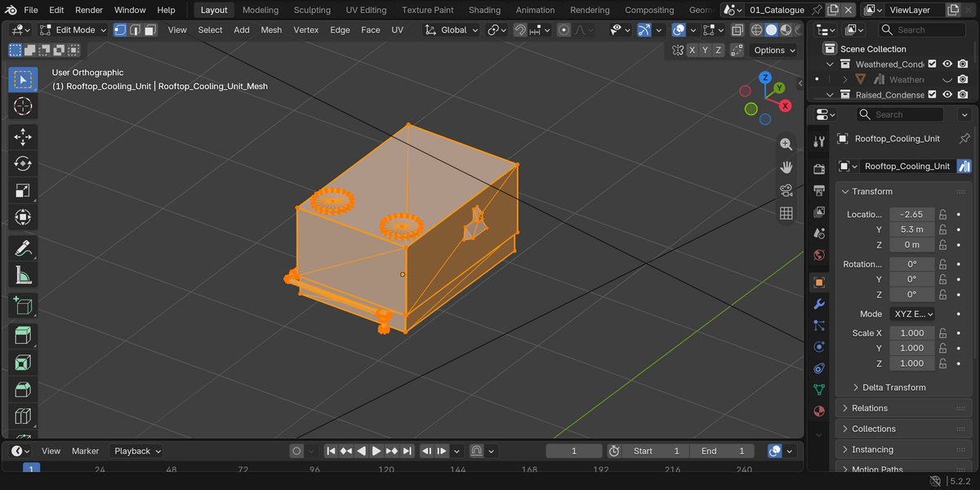980x490 pixels.
Task: Click the pan view hand icon
Action: click(x=786, y=167)
